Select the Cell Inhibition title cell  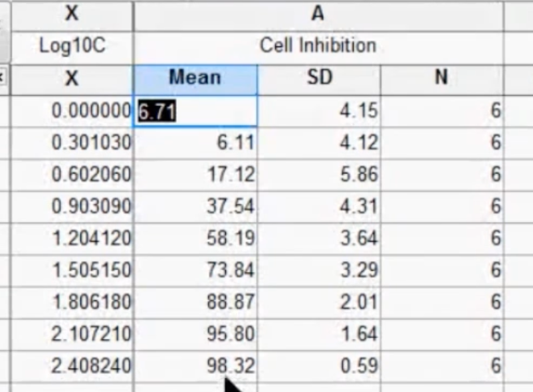point(318,46)
